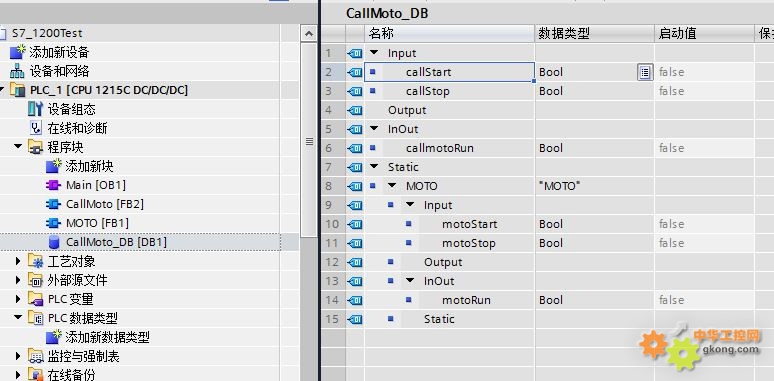Select the callStart name cell
The image size is (774, 381).
(x=450, y=72)
